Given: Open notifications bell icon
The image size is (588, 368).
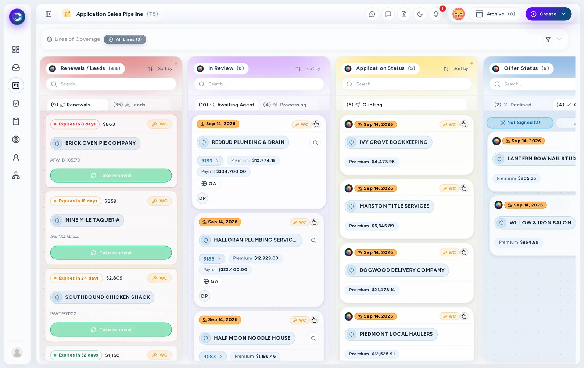Looking at the screenshot, I should [x=436, y=14].
